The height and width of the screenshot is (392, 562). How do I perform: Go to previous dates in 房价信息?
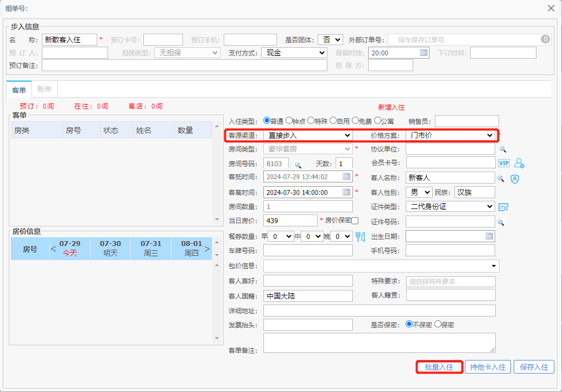pyautogui.click(x=53, y=249)
